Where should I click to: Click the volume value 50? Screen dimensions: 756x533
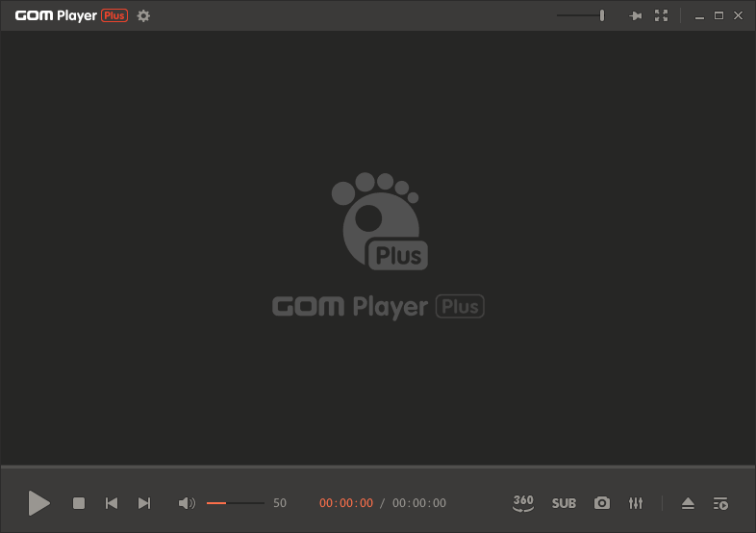[280, 503]
